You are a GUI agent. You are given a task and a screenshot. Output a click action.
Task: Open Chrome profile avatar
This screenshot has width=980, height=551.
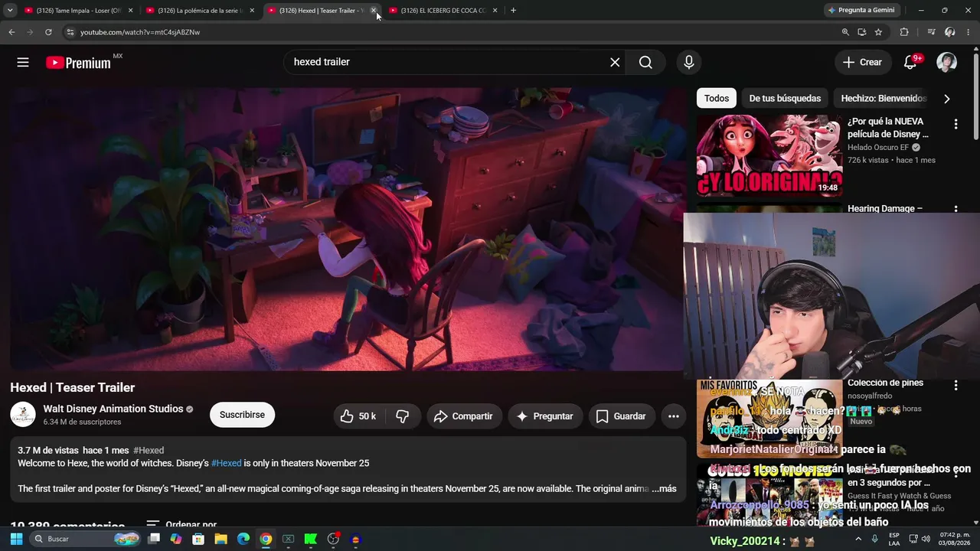tap(950, 32)
